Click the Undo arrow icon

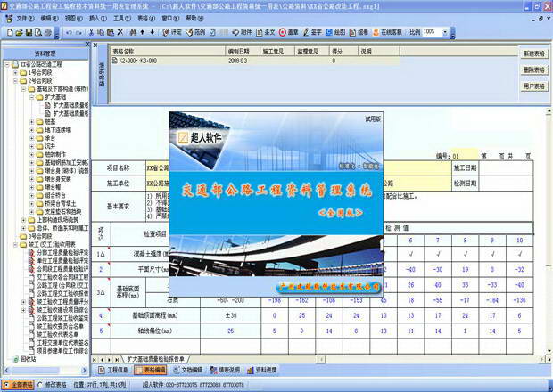pos(70,32)
